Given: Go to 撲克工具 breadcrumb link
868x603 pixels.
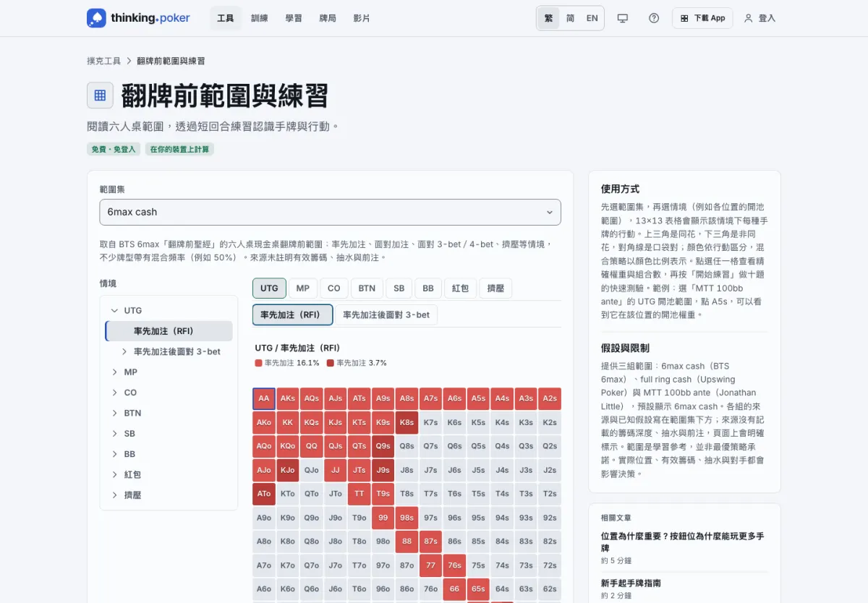Looking at the screenshot, I should pos(103,61).
